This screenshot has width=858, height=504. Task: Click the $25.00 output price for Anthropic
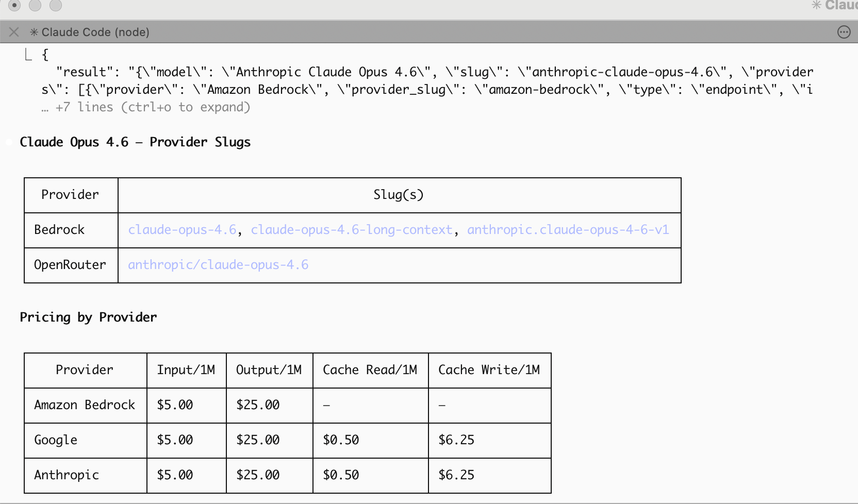(258, 475)
